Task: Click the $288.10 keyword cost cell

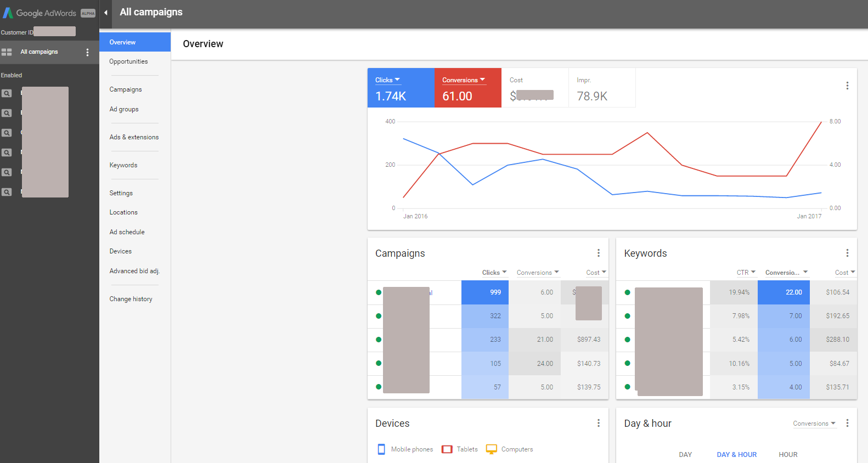Action: [x=833, y=340]
